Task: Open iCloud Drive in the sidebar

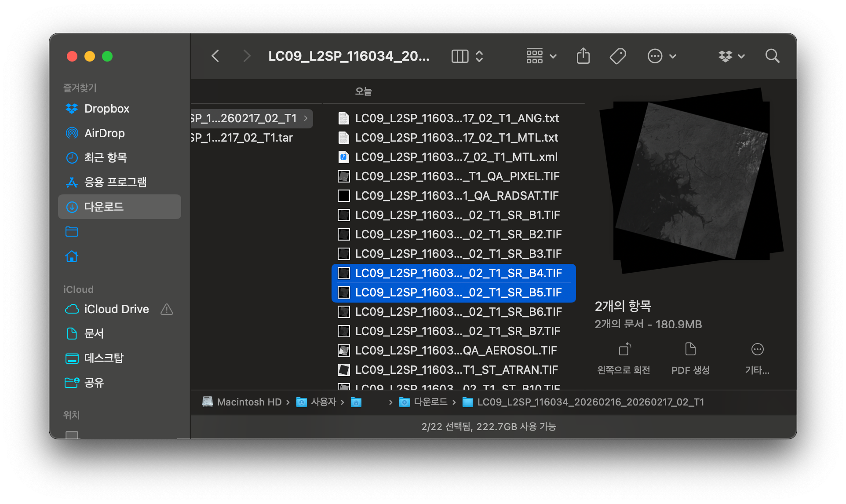Action: click(x=117, y=309)
